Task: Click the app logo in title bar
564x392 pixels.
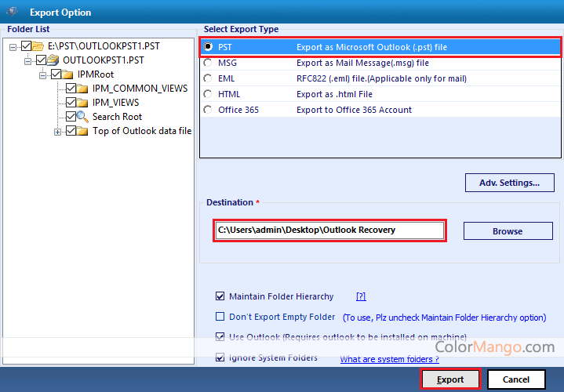Action: (13, 12)
